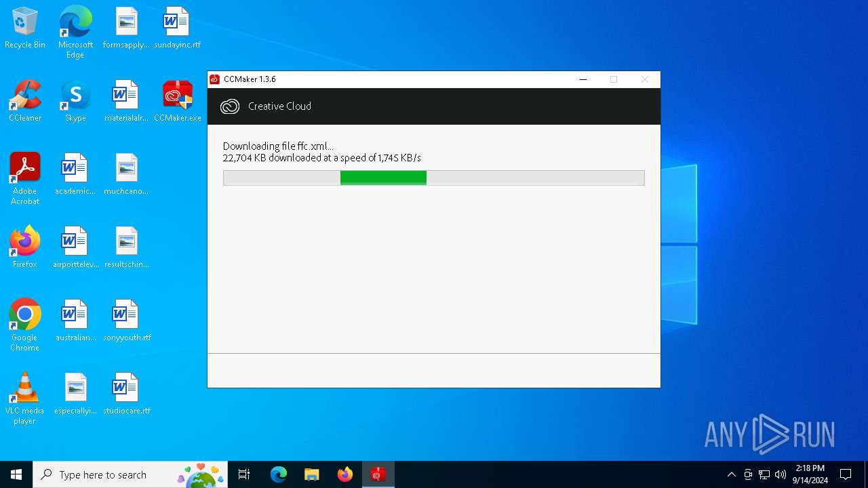Launch Edge from the taskbar
868x488 pixels.
[x=279, y=474]
